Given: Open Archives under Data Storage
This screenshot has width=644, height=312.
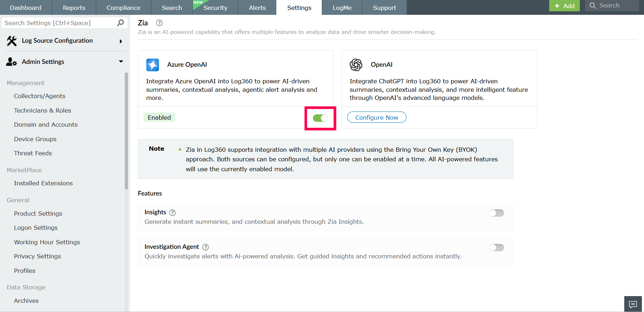Looking at the screenshot, I should (x=26, y=301).
